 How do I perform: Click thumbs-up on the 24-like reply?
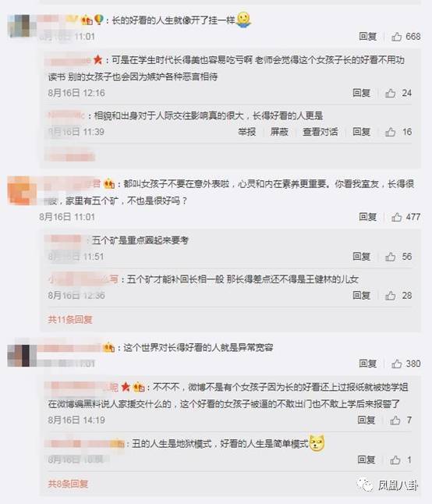390,93
